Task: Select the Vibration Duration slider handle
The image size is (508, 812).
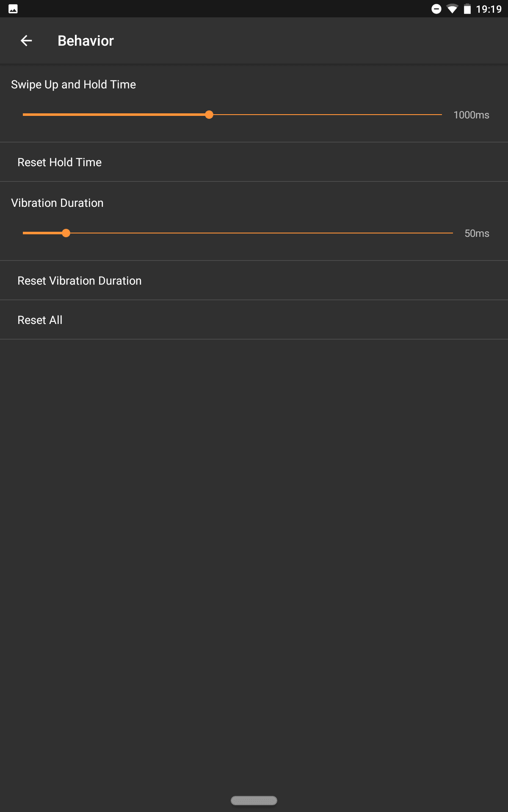Action: point(66,233)
